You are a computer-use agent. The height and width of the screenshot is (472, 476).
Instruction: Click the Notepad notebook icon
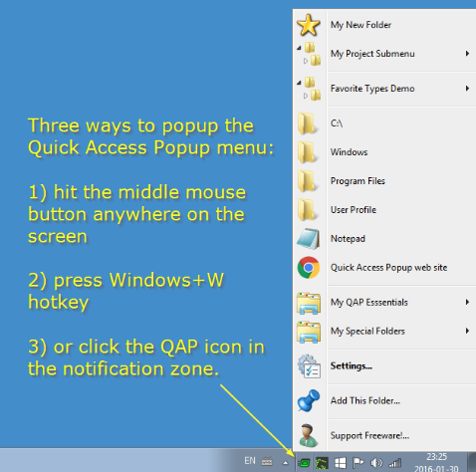pos(309,239)
